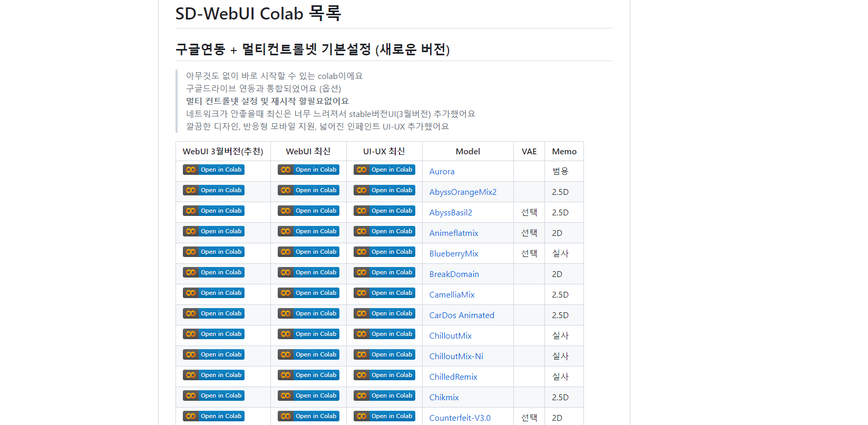Click the 'UI-UX 최신' column header
Screen dimensions: 868x425
click(x=384, y=151)
